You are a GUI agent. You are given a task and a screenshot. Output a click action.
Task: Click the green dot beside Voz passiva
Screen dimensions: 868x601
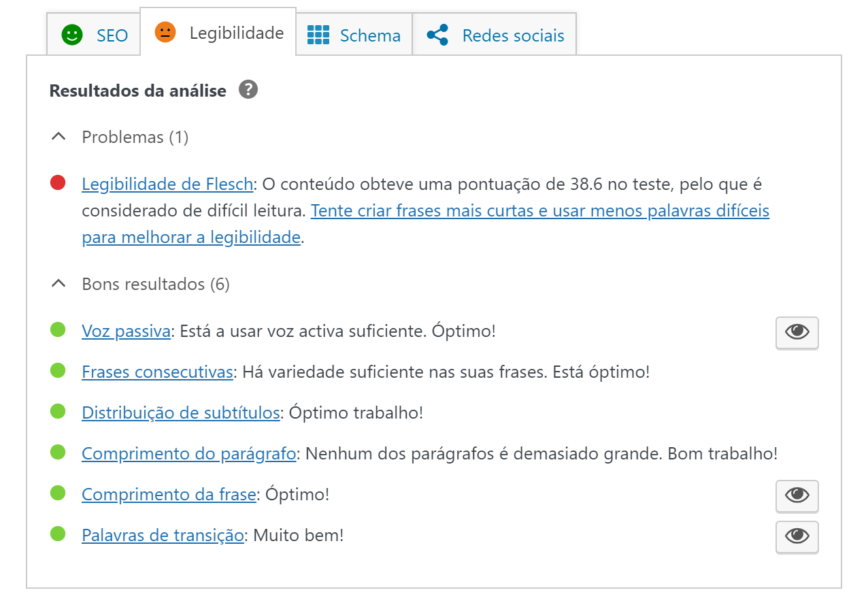coord(59,331)
